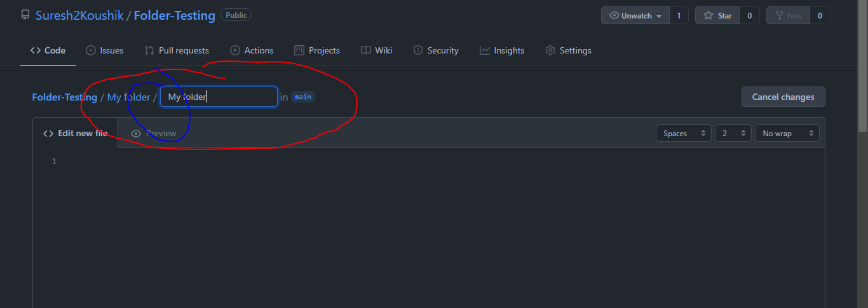Screen dimensions: 868x308
Task: Click the Fork button
Action: pos(788,15)
